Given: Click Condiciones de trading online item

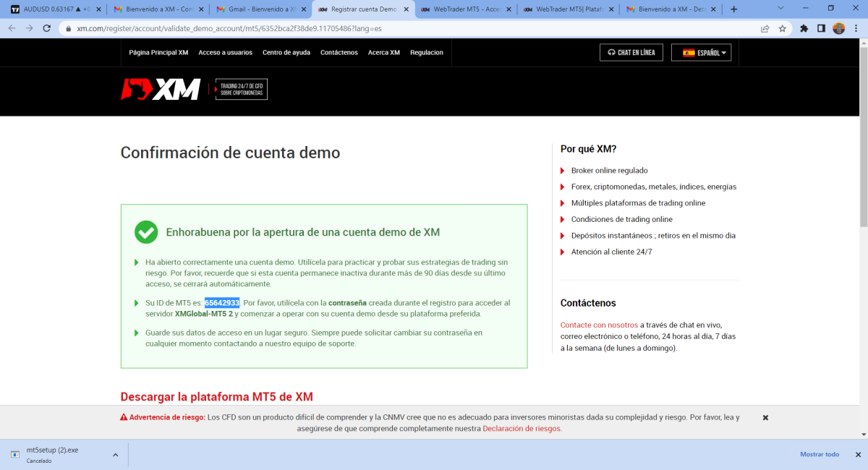Looking at the screenshot, I should (x=621, y=219).
